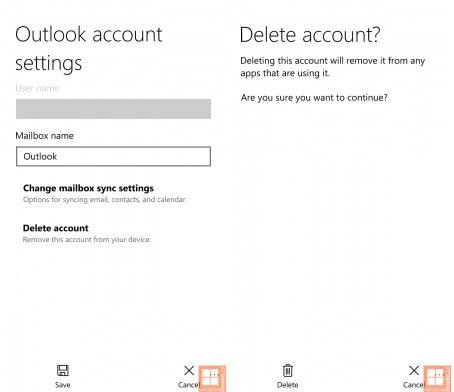Viewport: 454px width, 392px height.
Task: Click the Save floppy disk icon
Action: point(63,370)
